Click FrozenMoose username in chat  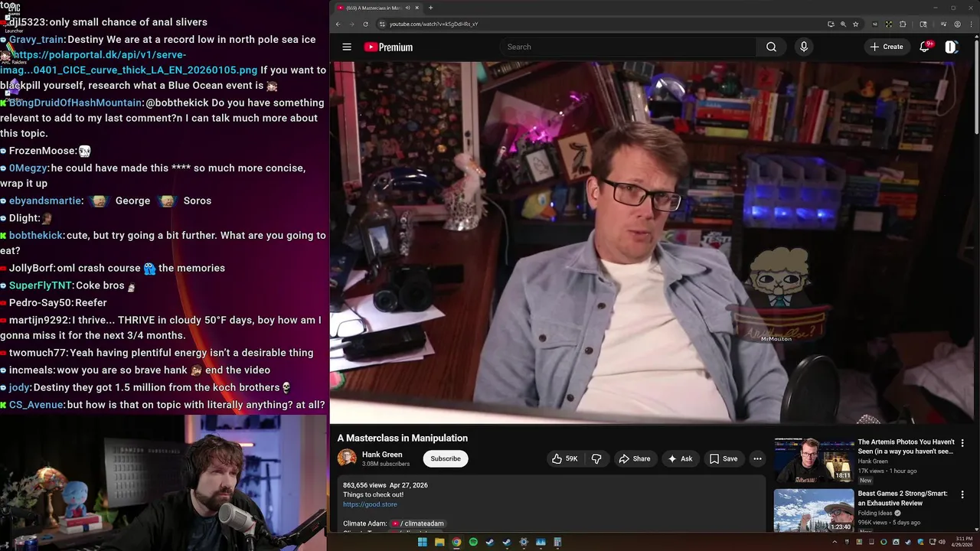tap(43, 151)
